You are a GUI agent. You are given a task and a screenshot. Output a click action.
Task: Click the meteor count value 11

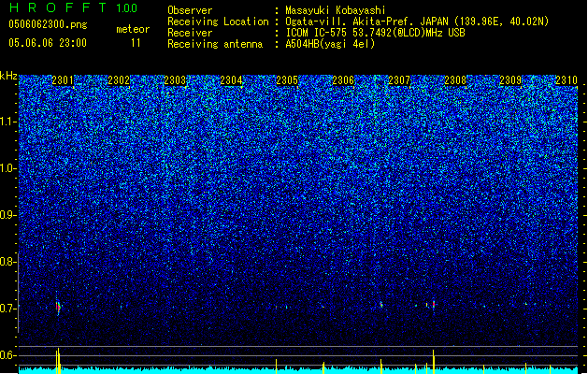tap(136, 43)
